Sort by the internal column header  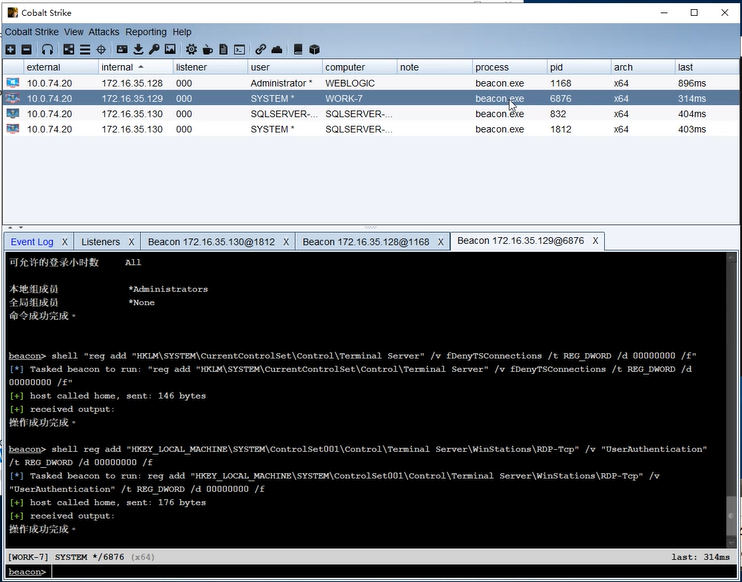click(136, 67)
